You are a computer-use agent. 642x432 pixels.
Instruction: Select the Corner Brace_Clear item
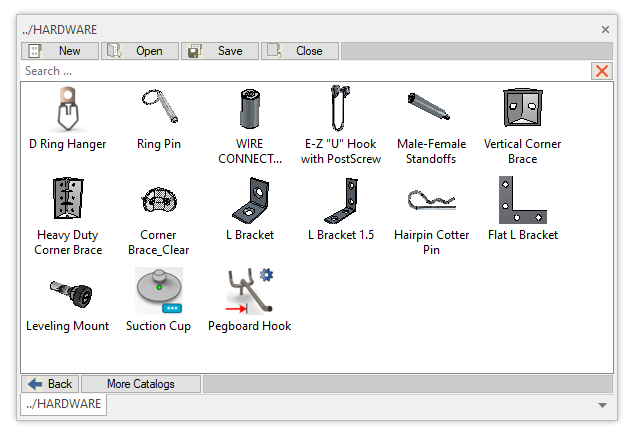click(x=159, y=201)
